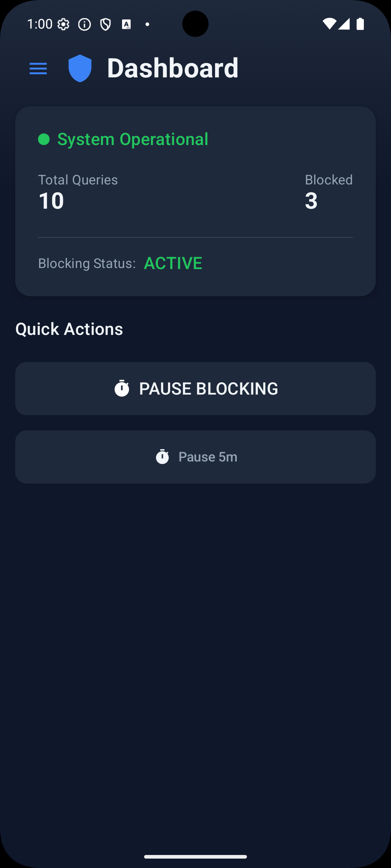Click the green status dot indicator
Image resolution: width=391 pixels, height=868 pixels.
click(44, 139)
